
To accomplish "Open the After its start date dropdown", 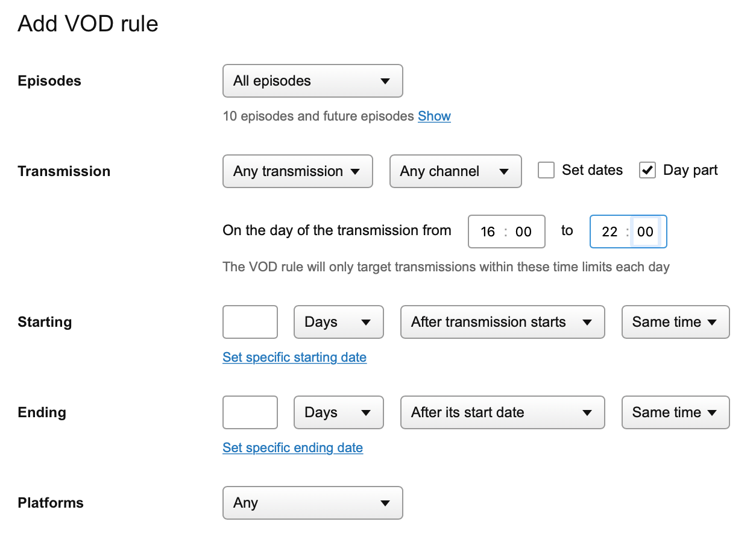I will click(502, 412).
